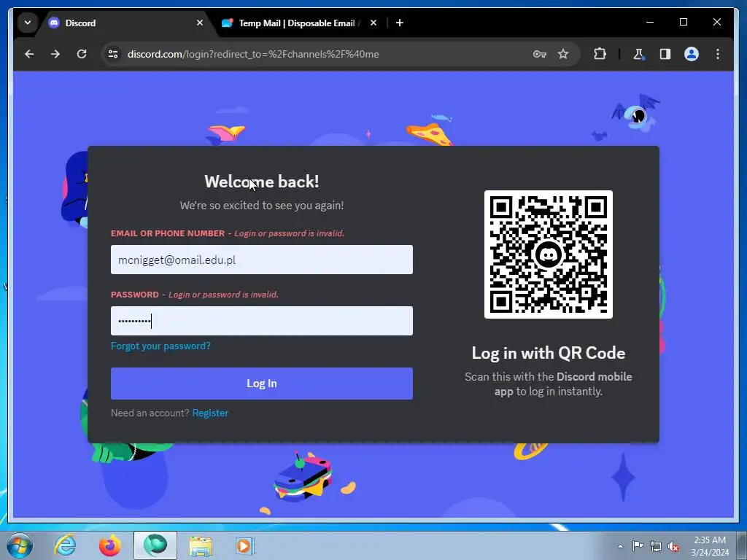Close the Temp Mail tab
Image resolution: width=747 pixels, height=560 pixels.
point(373,23)
